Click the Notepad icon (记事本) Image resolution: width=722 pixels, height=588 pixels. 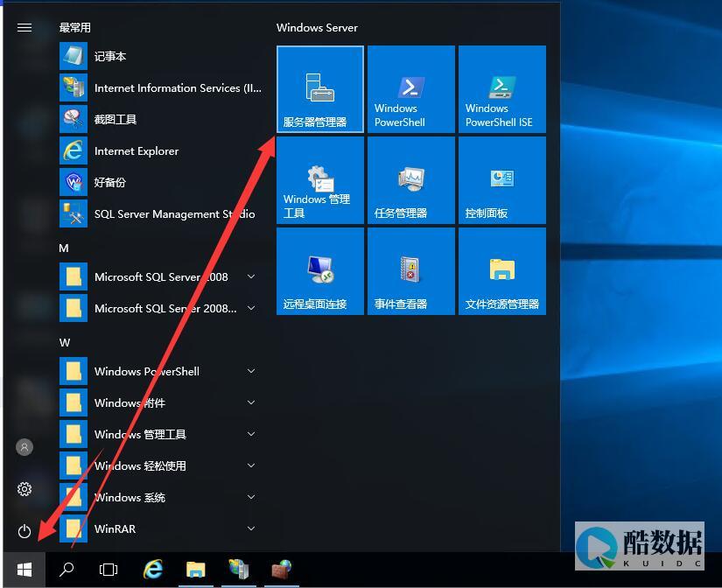74,56
